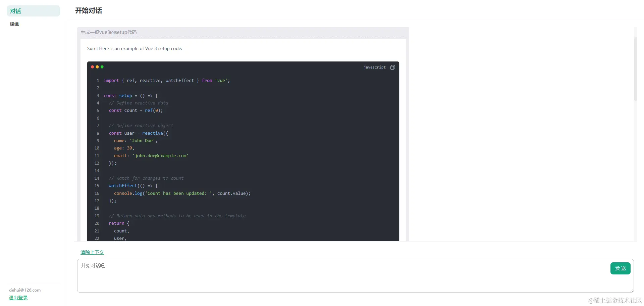Viewport: 644px width, 306px height.
Task: Click the 'user,' line 22
Action: (120, 238)
